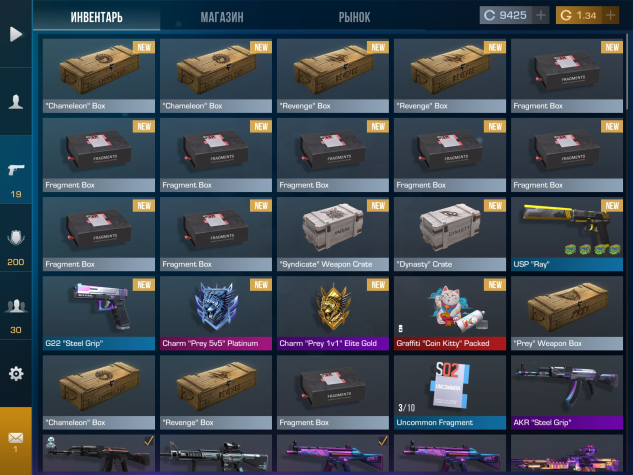Click the play arrow icon in sidebar
633x475 pixels.
point(16,34)
